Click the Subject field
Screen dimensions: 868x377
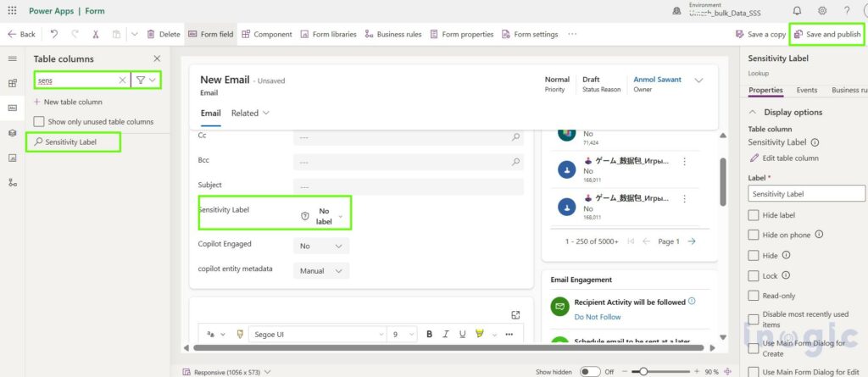point(409,186)
